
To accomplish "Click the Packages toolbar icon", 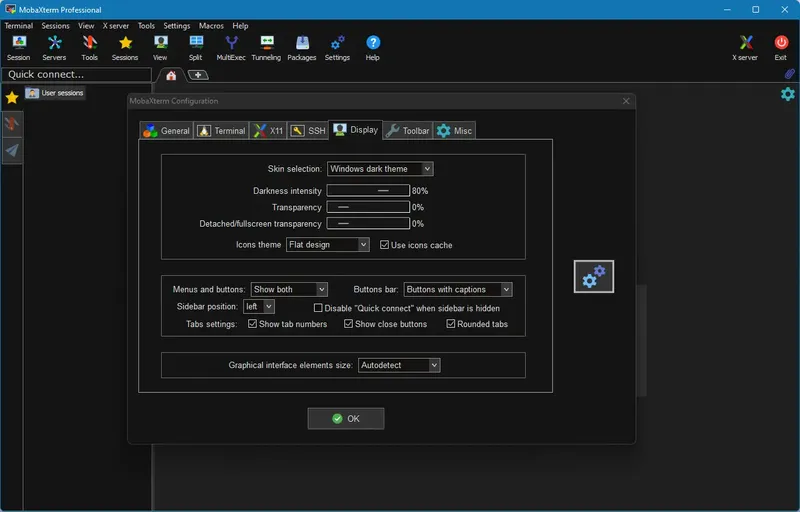I will pyautogui.click(x=302, y=48).
